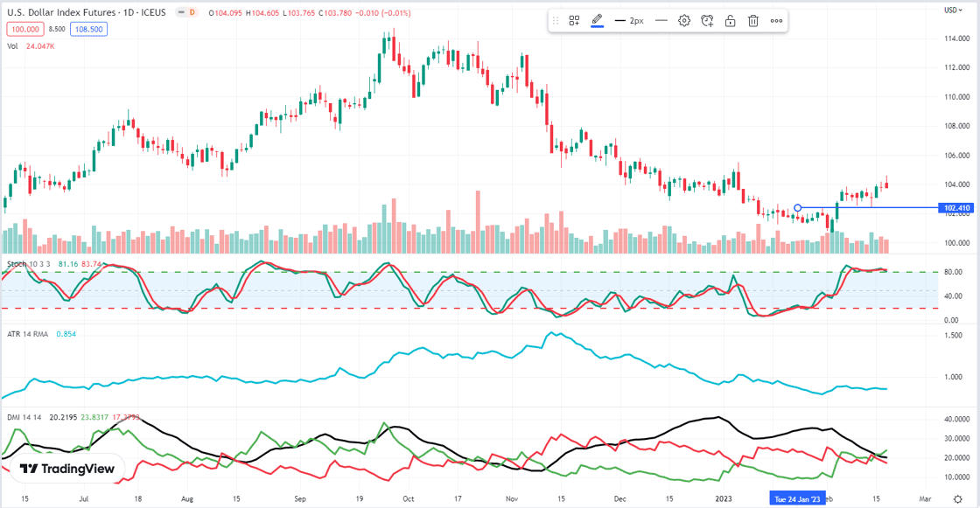Click the 100.000 price axis label
Image resolution: width=980 pixels, height=508 pixels.
[x=957, y=243]
